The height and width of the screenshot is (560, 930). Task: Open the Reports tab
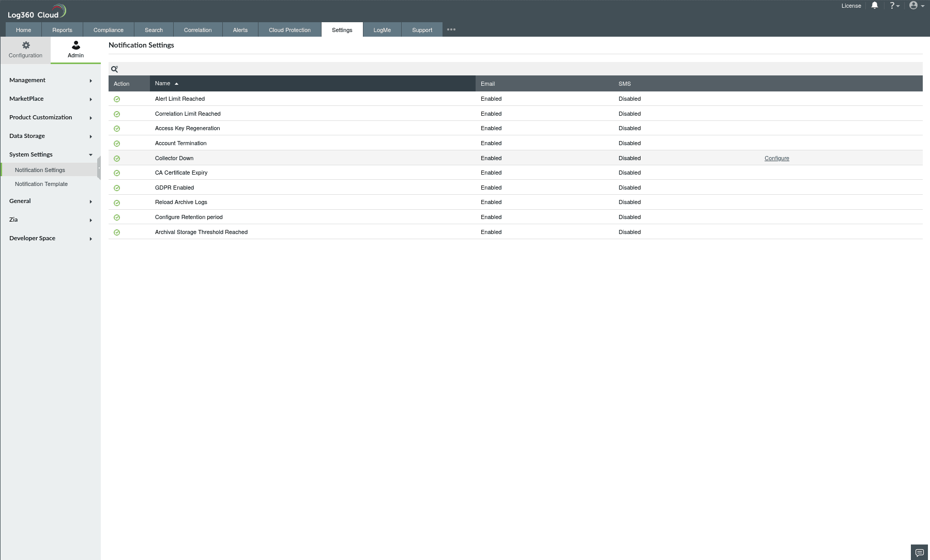click(x=62, y=30)
